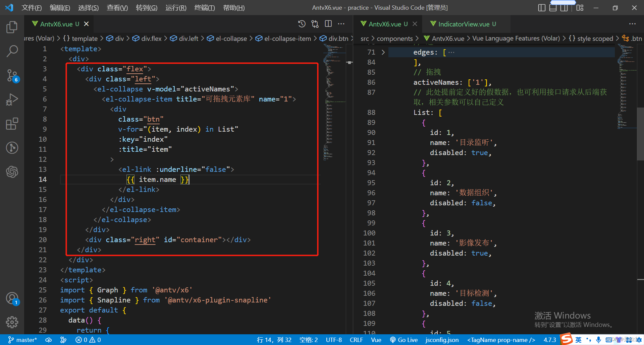Start Go Live server
This screenshot has width=644, height=345.
404,340
